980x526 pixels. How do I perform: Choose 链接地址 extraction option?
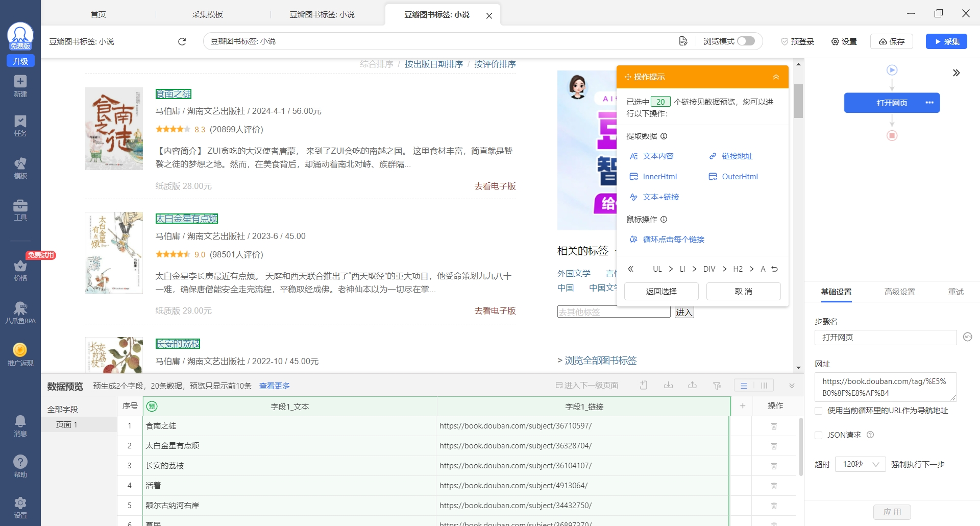[x=731, y=156]
